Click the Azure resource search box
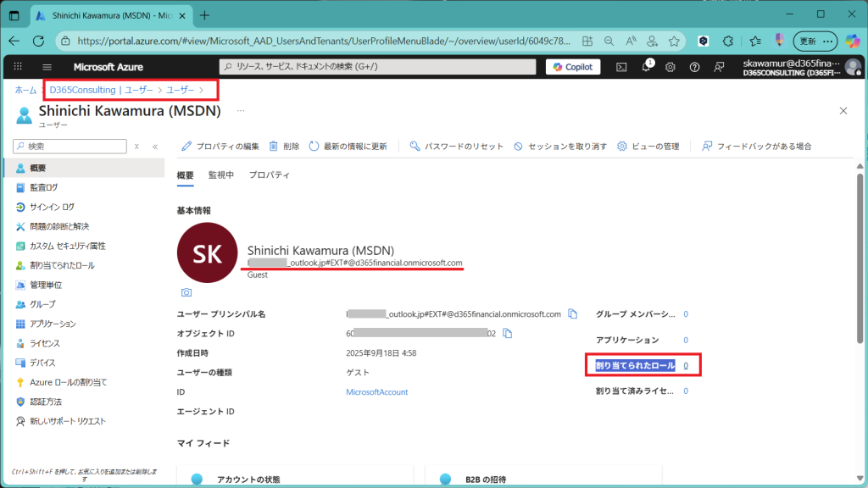Viewport: 868px width, 488px height. tap(377, 67)
